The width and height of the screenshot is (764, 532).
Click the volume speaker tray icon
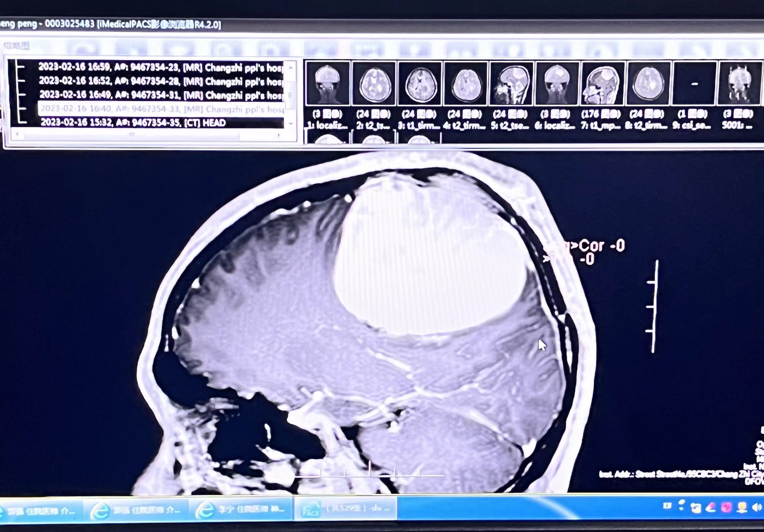pyautogui.click(x=757, y=507)
